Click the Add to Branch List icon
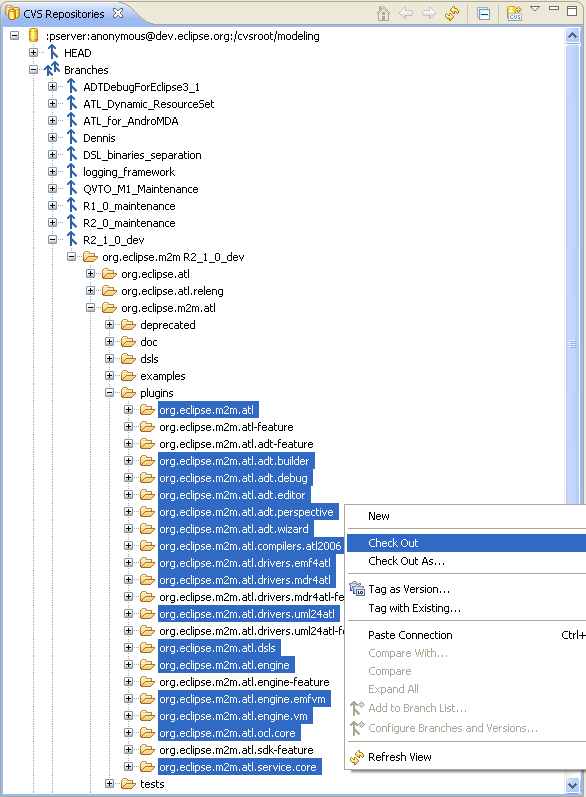Viewport: 586px width, 797px height. coord(357,708)
